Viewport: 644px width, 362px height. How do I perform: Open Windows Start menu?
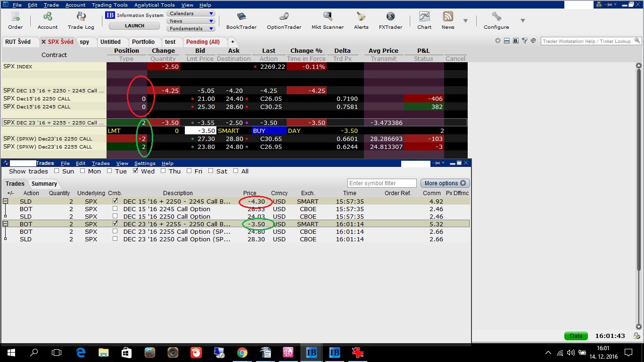coord(11,353)
